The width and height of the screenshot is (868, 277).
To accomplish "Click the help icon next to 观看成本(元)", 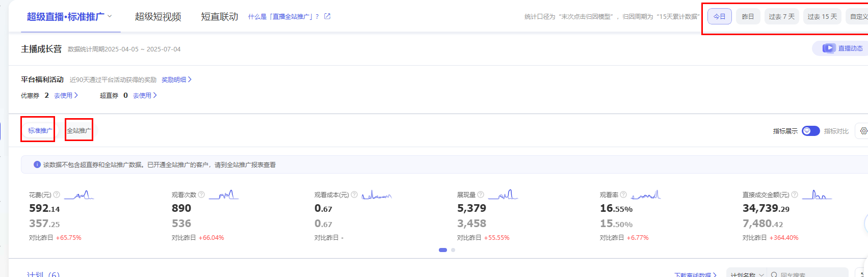I will 354,195.
